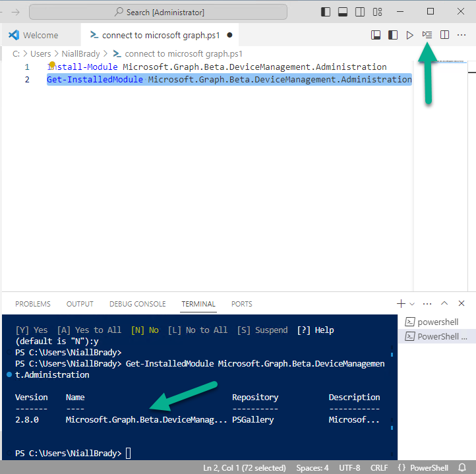Switch to the DEBUG CONSOLE tab
Viewport: 476px width, 474px height.
[x=138, y=304]
